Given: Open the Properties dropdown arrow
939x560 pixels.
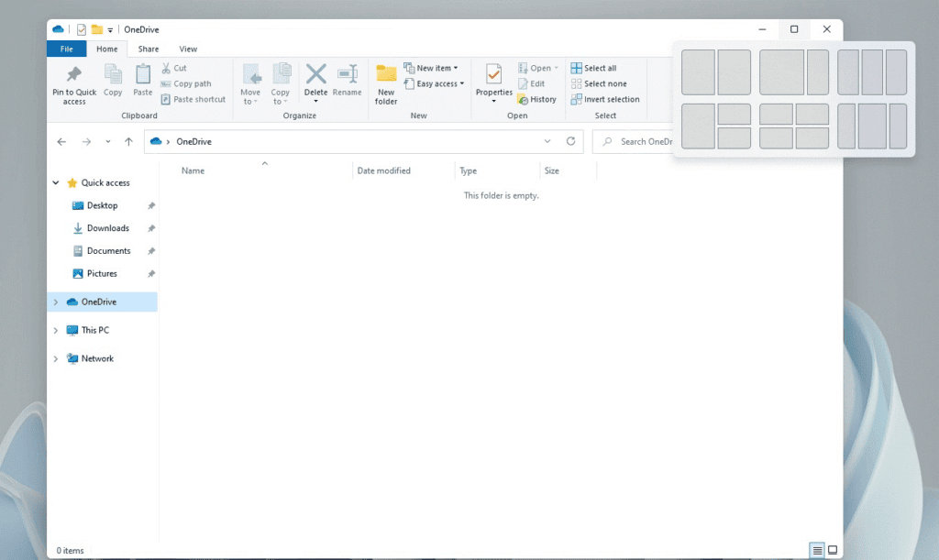Looking at the screenshot, I should coord(494,102).
